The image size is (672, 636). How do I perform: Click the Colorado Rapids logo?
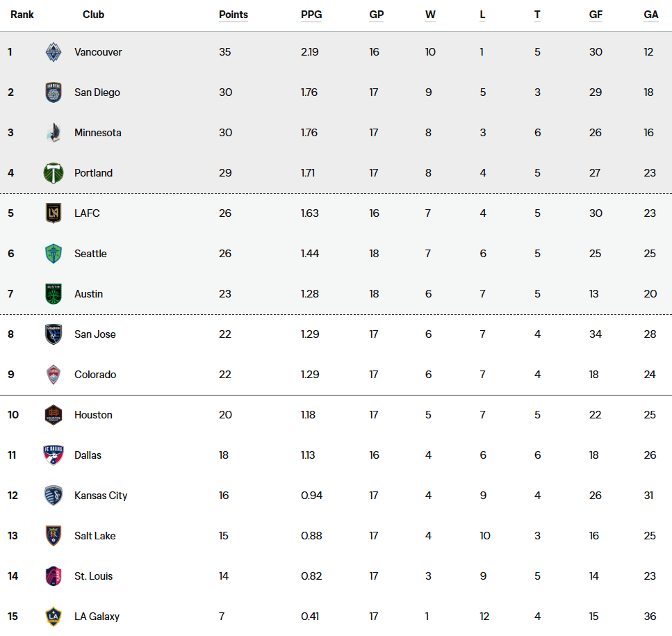click(54, 375)
